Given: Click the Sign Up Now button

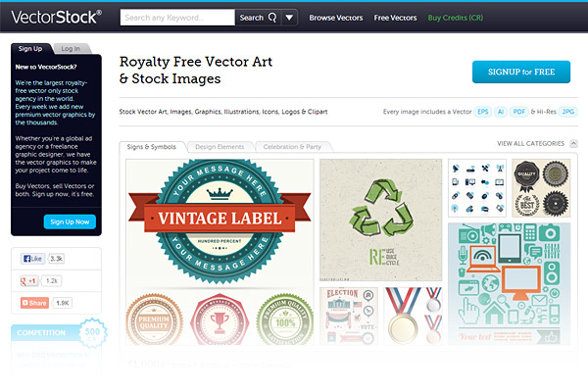Looking at the screenshot, I should click(70, 221).
